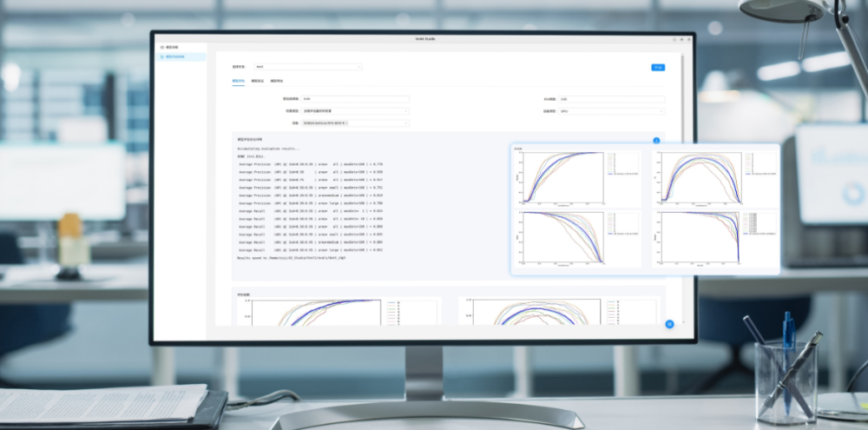The image size is (868, 430).
Task: Click the 'Accumulating evaluation results...' log line
Action: tap(268, 149)
